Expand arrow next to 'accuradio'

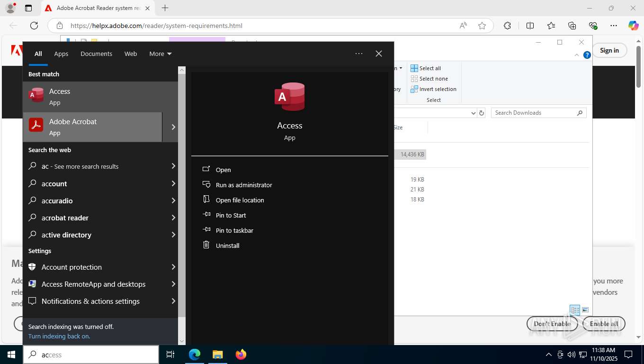173,200
